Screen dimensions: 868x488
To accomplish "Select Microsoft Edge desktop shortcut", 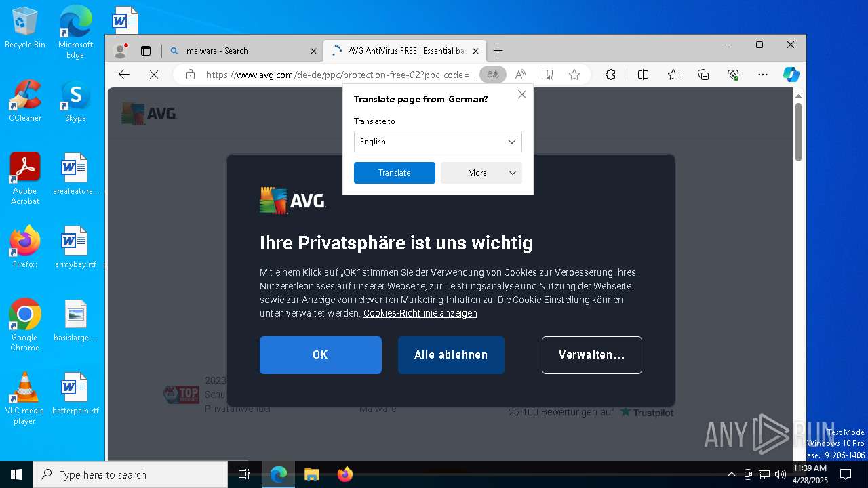I will [75, 32].
